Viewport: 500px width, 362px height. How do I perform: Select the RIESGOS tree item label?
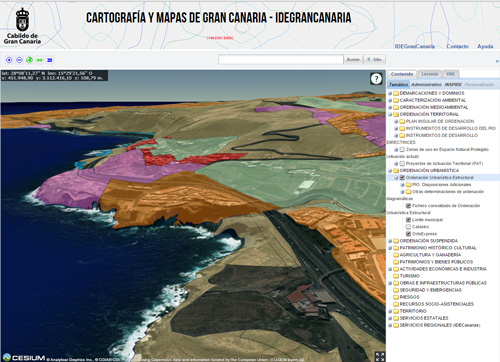pyautogui.click(x=410, y=297)
